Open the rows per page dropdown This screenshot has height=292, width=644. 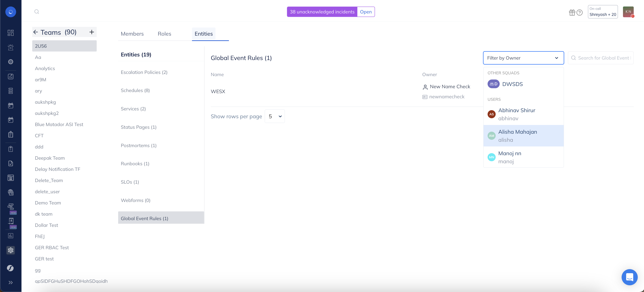tap(275, 116)
